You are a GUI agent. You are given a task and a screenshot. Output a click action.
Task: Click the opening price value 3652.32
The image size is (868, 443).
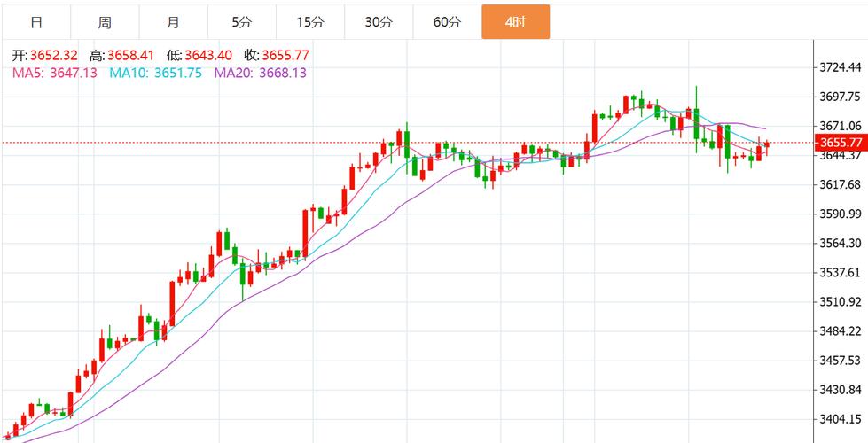tap(55, 56)
